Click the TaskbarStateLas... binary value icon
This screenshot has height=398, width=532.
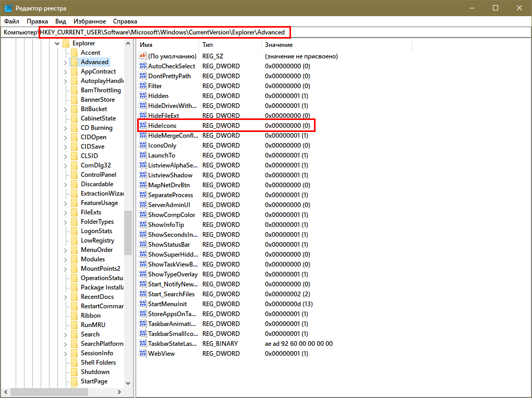(143, 344)
